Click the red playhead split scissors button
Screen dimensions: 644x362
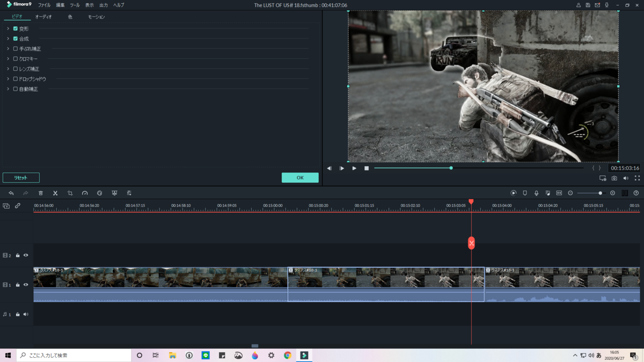click(x=471, y=243)
